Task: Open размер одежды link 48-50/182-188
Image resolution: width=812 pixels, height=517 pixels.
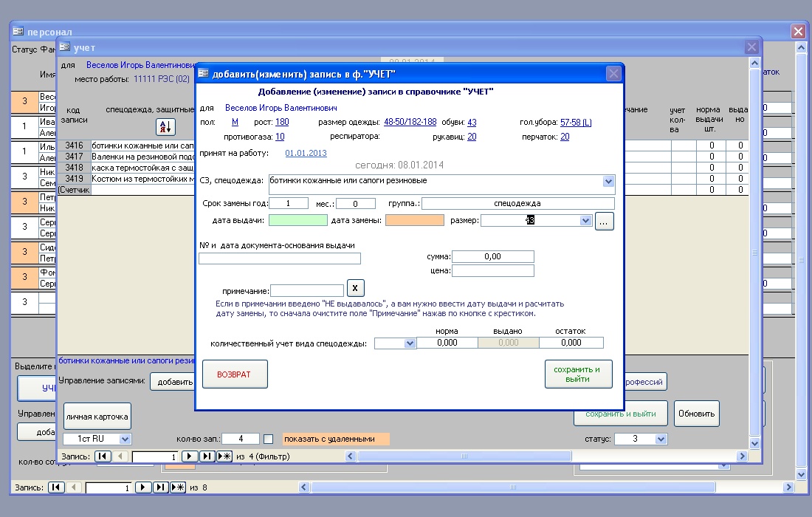Action: click(x=410, y=123)
